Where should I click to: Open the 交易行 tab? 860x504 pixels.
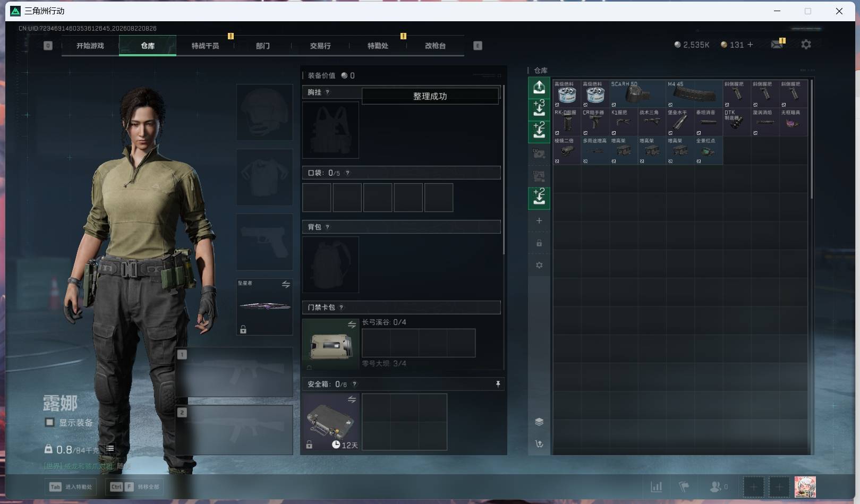tap(320, 46)
